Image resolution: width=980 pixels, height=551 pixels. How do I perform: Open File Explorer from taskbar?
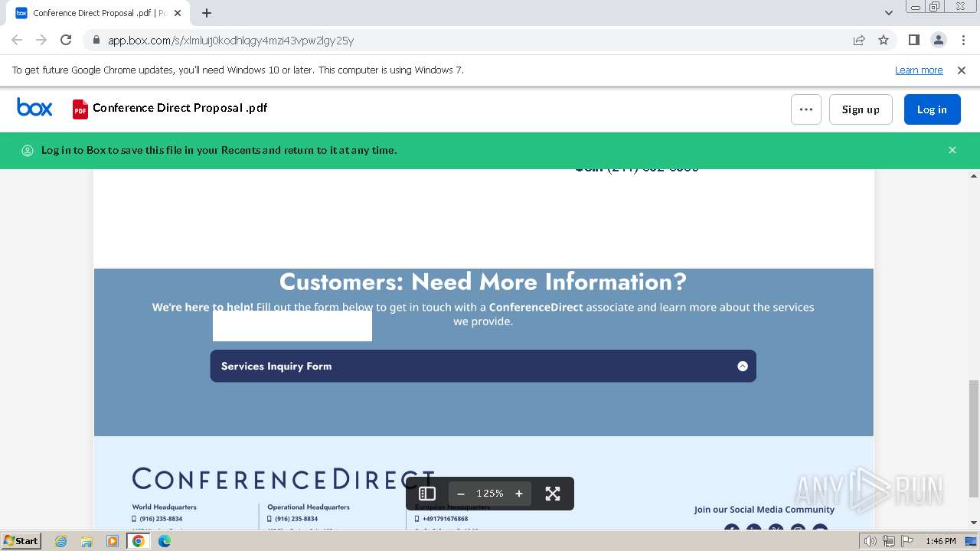(x=87, y=541)
